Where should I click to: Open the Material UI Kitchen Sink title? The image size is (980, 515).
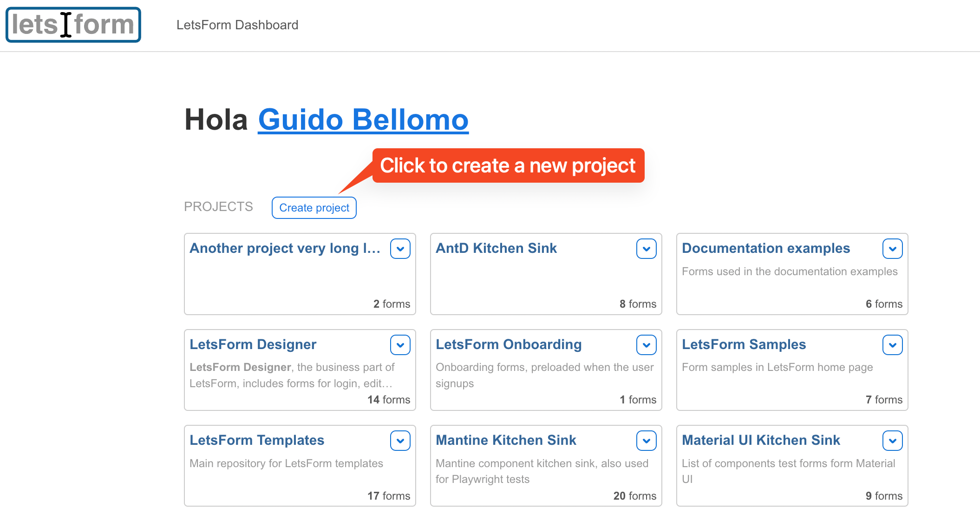pos(761,440)
